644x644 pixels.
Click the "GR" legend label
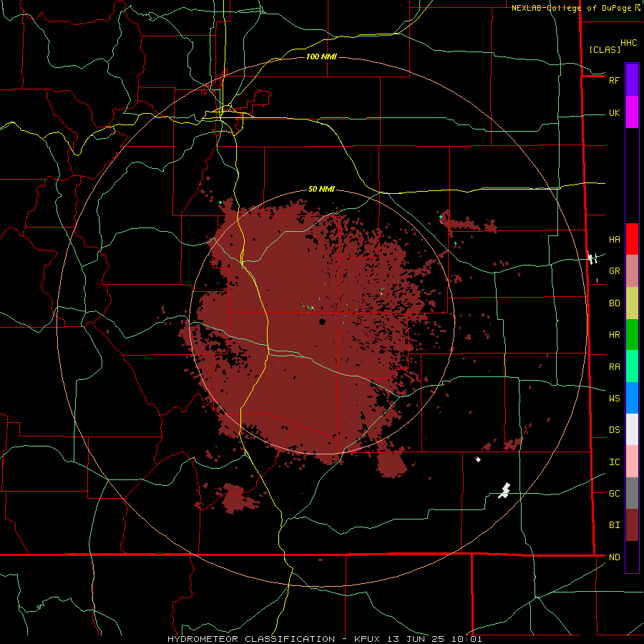tap(614, 271)
